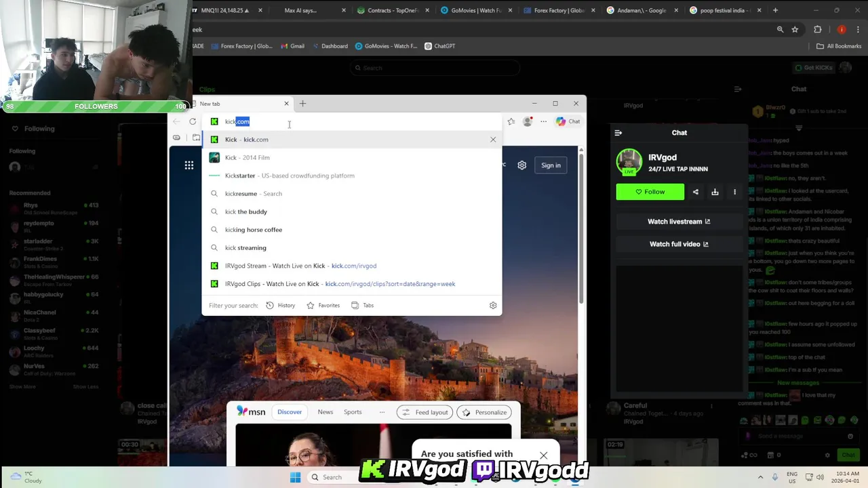Click Kick emoji picker in message box
The image size is (868, 488).
850,436
